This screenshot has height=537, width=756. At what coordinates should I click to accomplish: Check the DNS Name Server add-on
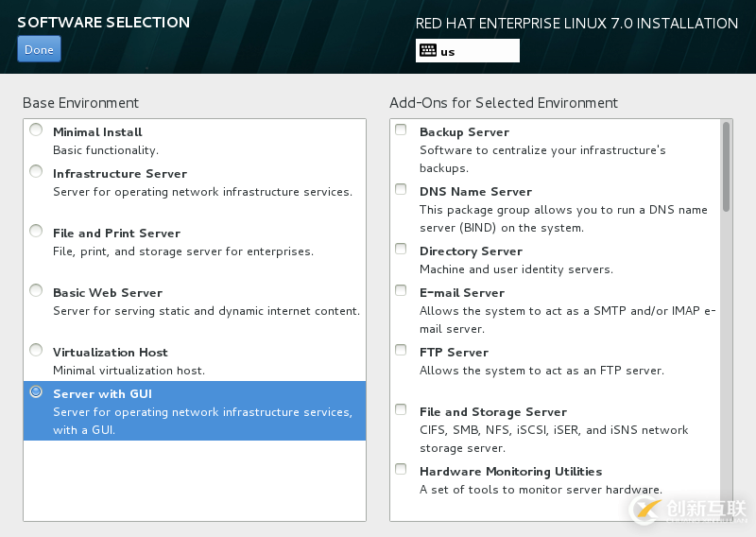coord(401,189)
